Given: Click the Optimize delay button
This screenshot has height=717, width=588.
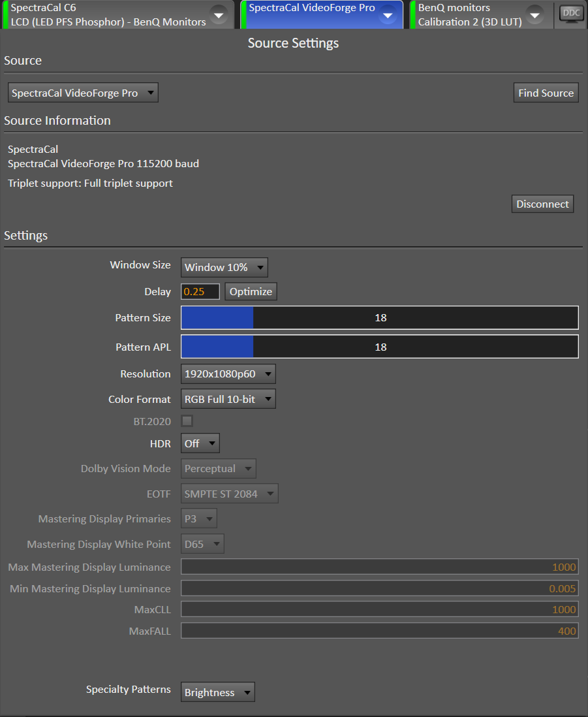Looking at the screenshot, I should click(251, 292).
